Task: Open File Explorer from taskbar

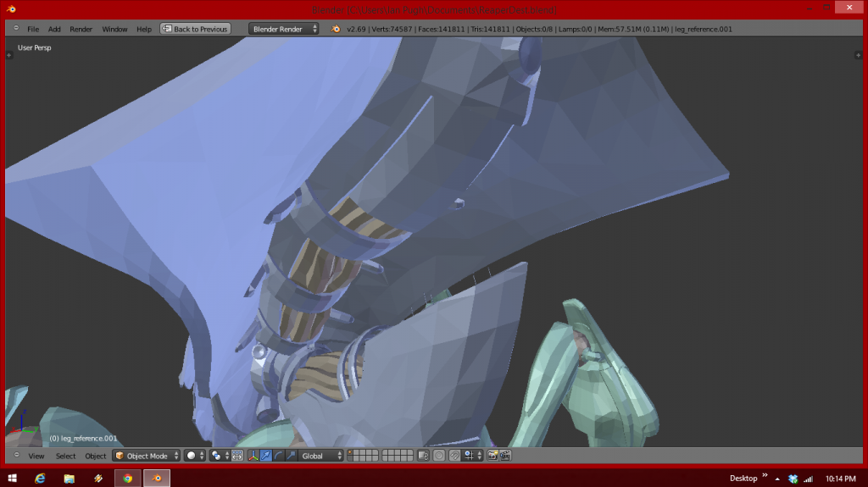Action: coord(70,479)
